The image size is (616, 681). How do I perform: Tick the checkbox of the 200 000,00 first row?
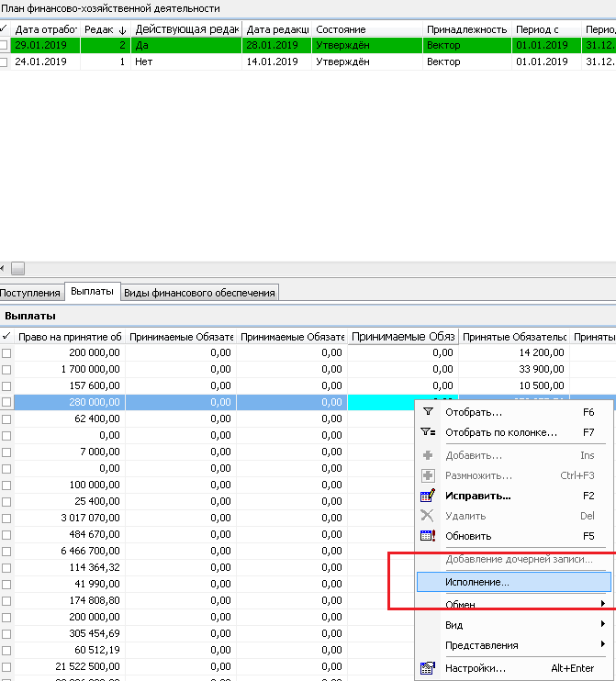(x=6, y=352)
